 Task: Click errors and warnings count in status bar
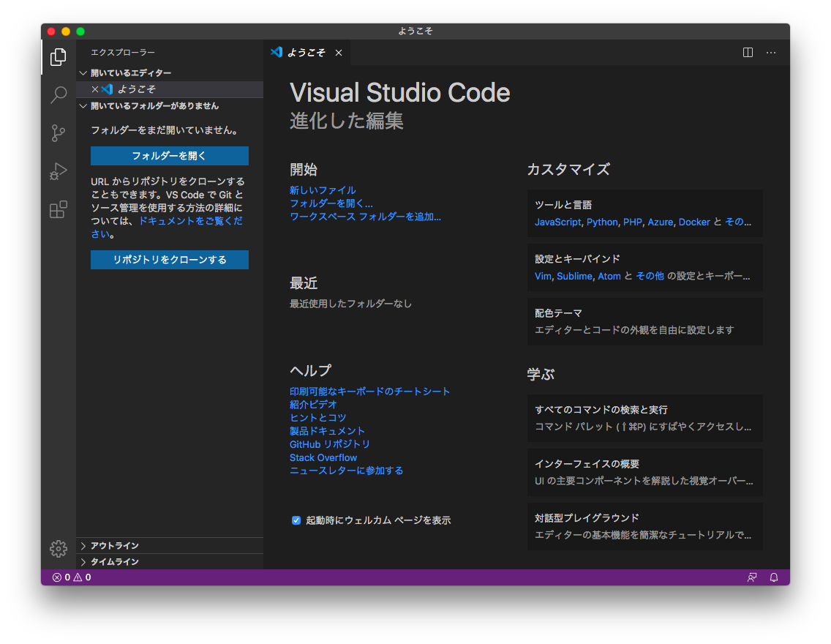tap(72, 577)
